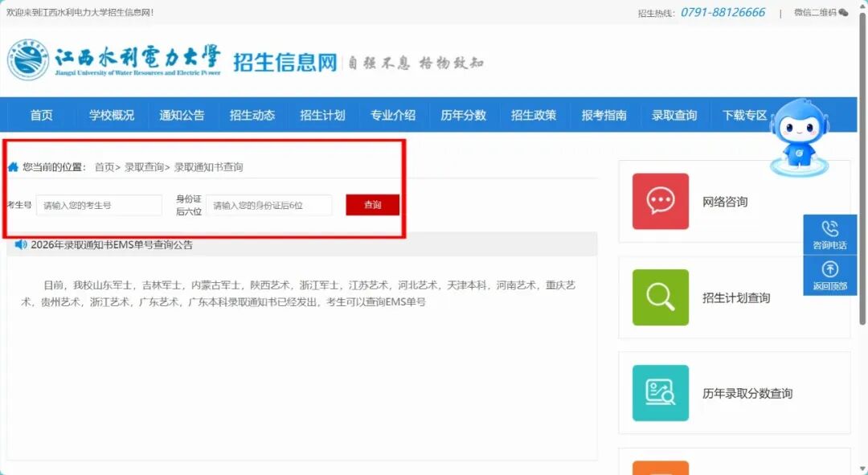Click 招生计划查询 label link

click(736, 298)
